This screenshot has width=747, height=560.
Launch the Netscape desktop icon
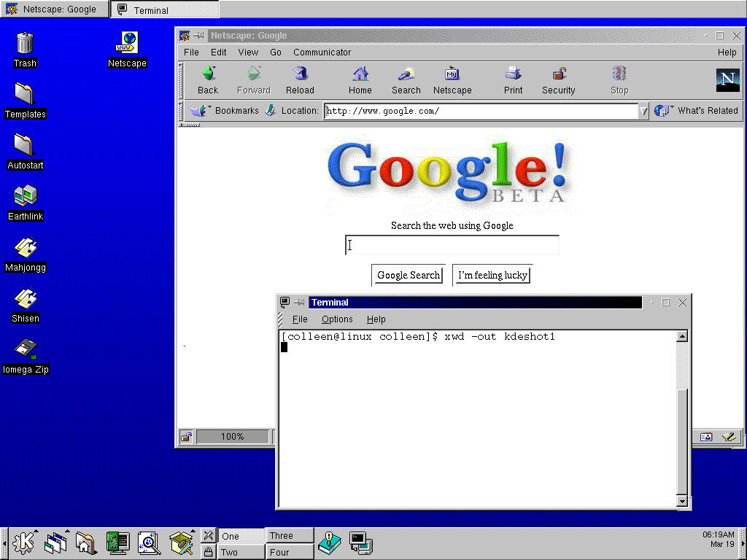pos(127,50)
